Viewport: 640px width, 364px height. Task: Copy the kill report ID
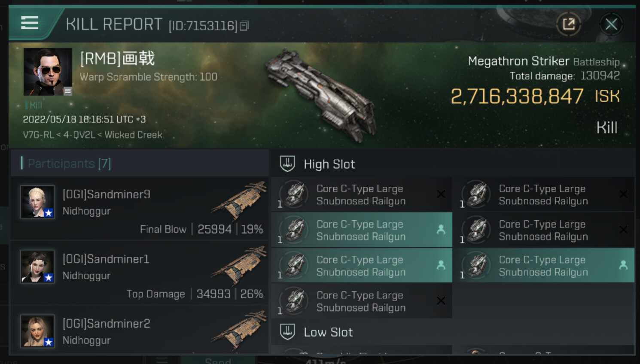pos(244,26)
